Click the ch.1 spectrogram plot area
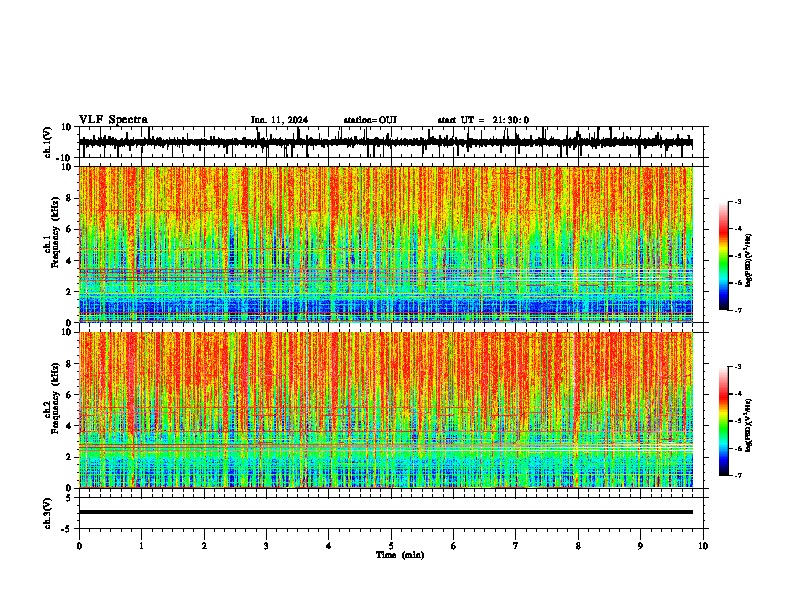 point(386,244)
